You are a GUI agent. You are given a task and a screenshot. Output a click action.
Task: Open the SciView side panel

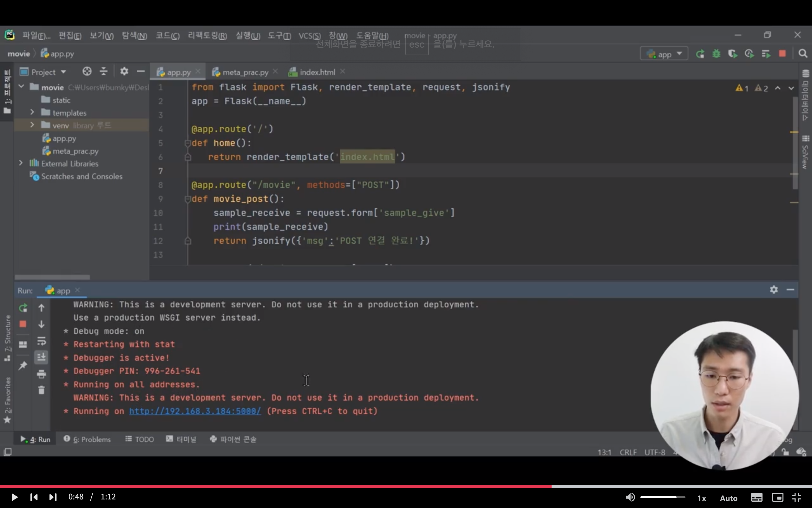click(x=806, y=152)
